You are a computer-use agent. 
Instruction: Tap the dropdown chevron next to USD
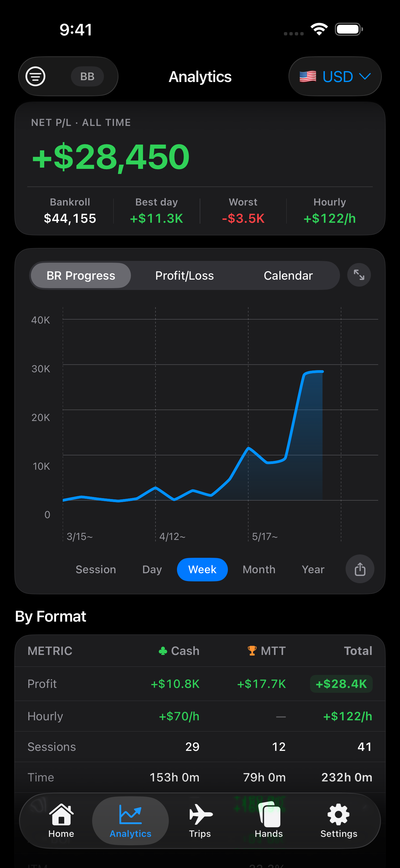coord(365,77)
